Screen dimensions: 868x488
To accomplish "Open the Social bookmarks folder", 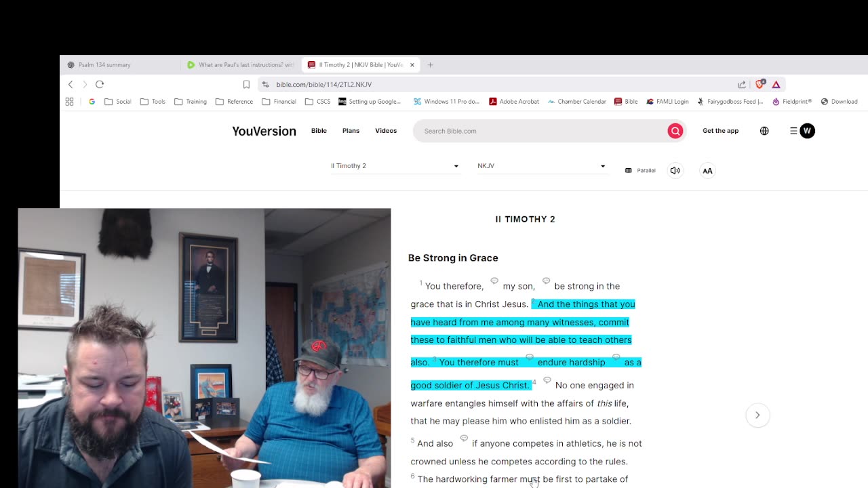I will (x=118, y=102).
